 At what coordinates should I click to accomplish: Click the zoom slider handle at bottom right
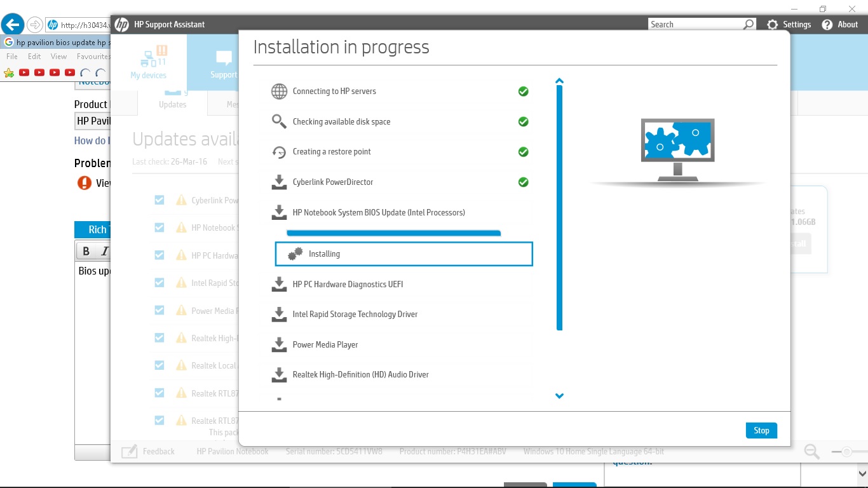[846, 452]
